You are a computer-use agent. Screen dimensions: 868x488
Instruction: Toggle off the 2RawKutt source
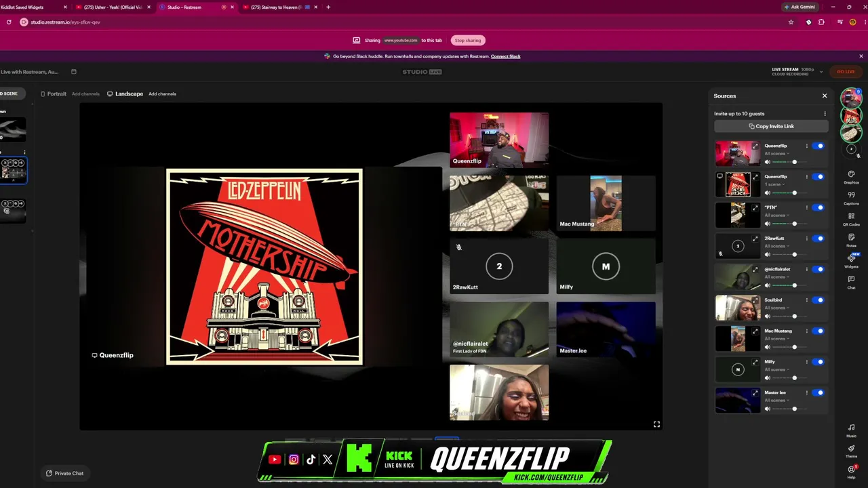(818, 239)
